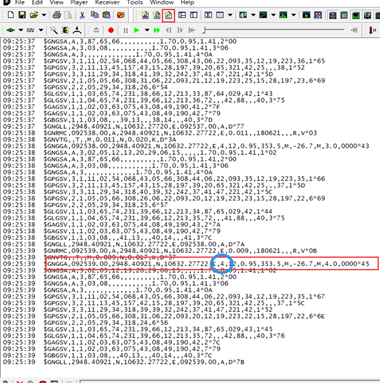Click the player slider handle
The width and height of the screenshot is (380, 383).
204,30
